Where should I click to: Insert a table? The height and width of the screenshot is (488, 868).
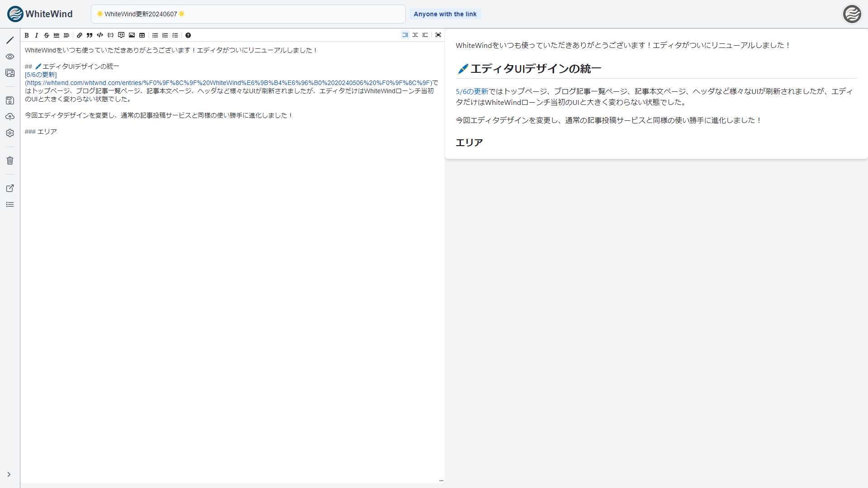(142, 35)
